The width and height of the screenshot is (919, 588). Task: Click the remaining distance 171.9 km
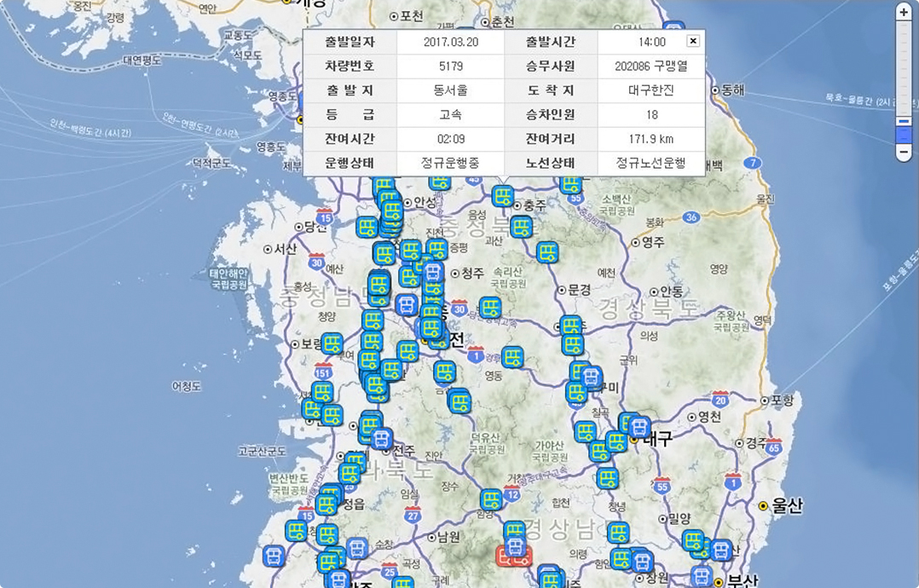click(x=651, y=139)
